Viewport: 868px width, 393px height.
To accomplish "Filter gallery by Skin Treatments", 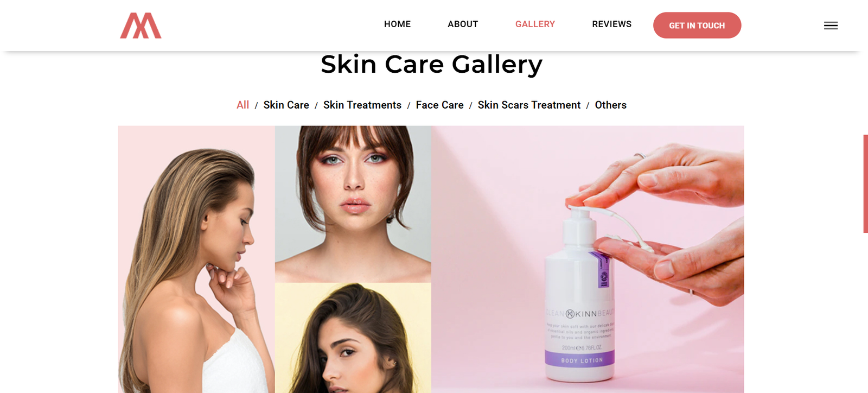I will tap(362, 105).
